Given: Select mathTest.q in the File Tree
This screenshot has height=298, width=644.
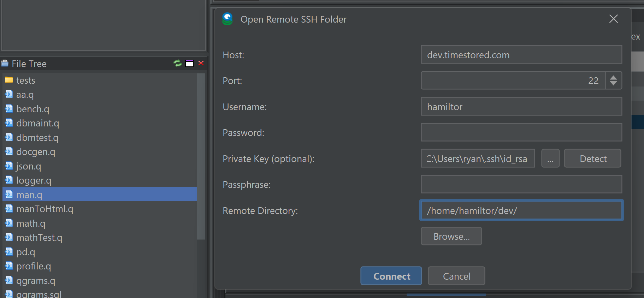Looking at the screenshot, I should (x=39, y=238).
